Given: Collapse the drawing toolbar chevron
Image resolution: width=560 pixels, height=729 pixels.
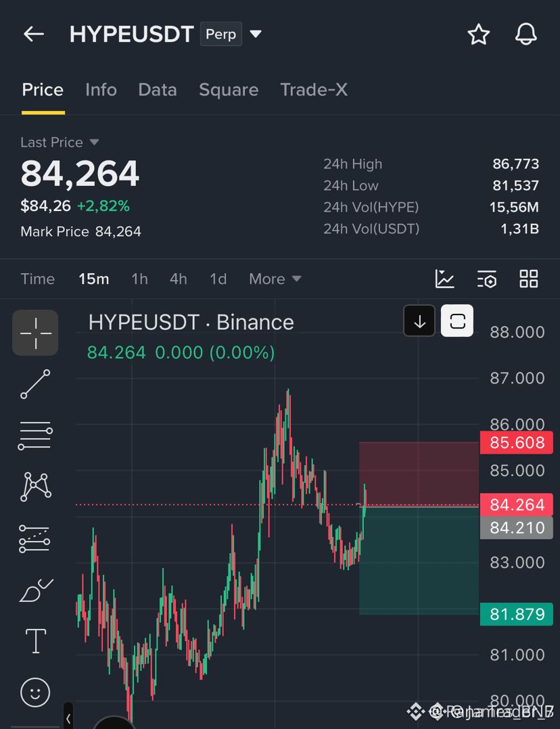Looking at the screenshot, I should pos(68,718).
